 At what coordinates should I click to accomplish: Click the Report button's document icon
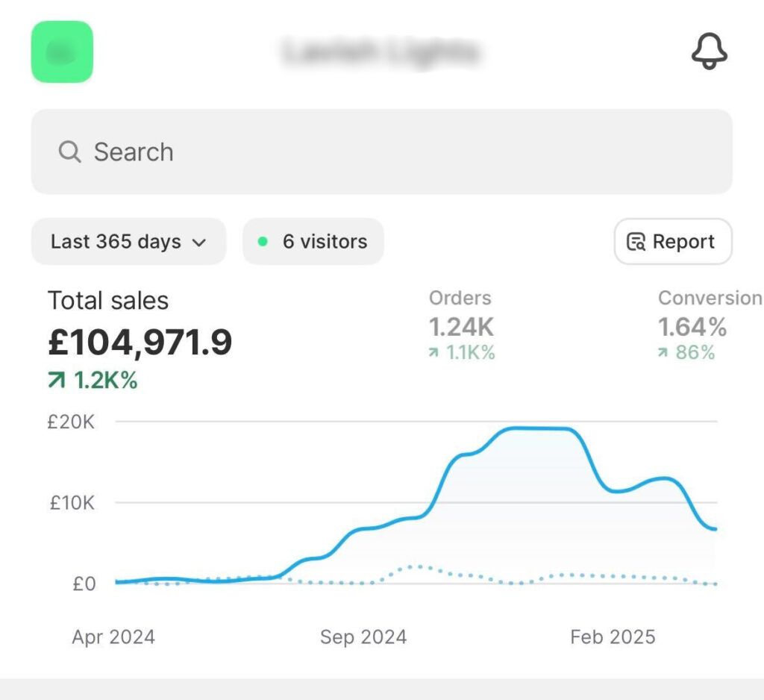[x=636, y=242]
